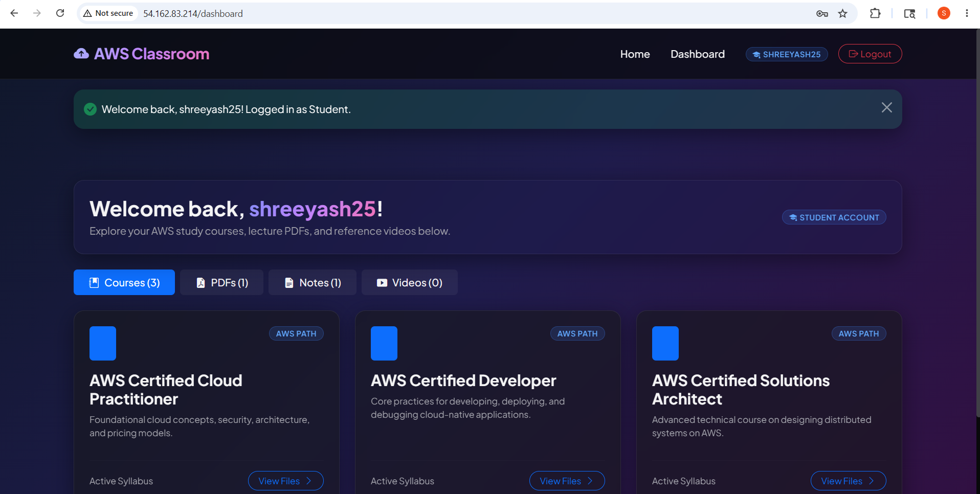Image resolution: width=980 pixels, height=494 pixels.
Task: Click AWS PATH tag on Solutions Architect card
Action: [859, 333]
